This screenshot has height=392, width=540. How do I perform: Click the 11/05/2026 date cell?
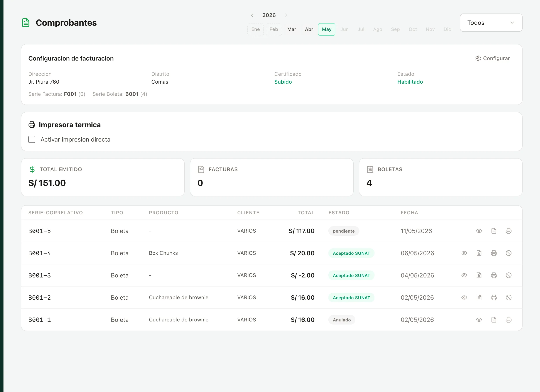pos(416,231)
